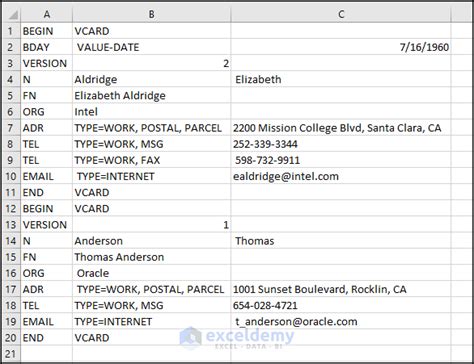Click fax number 598-732-9911

tap(341, 160)
